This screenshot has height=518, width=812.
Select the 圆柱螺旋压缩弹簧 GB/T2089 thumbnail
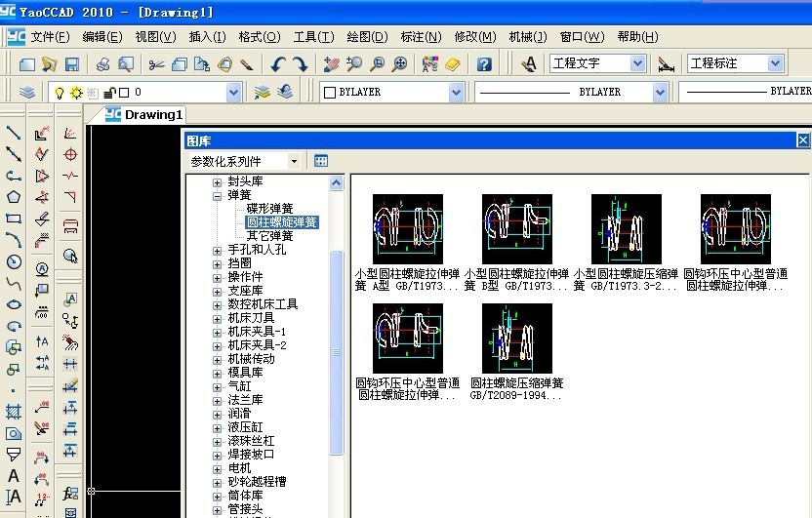click(x=516, y=339)
